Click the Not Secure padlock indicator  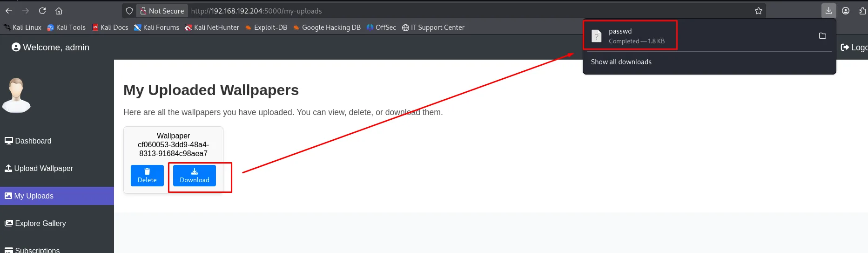(162, 11)
